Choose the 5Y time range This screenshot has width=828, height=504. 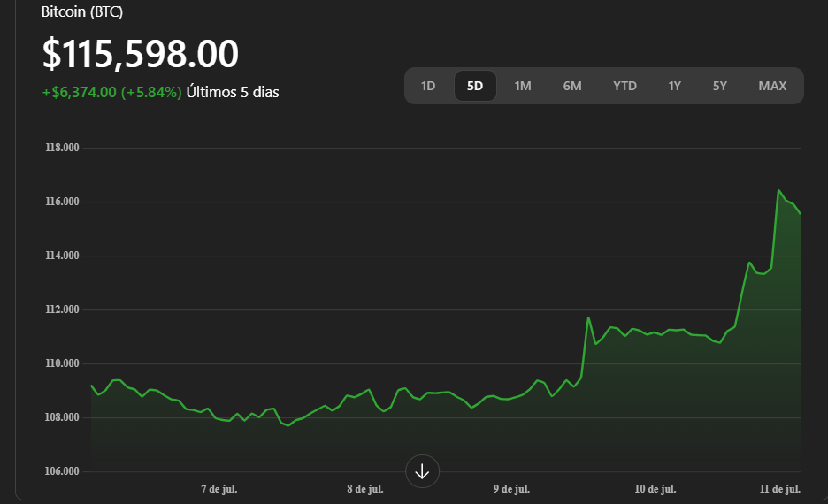720,86
